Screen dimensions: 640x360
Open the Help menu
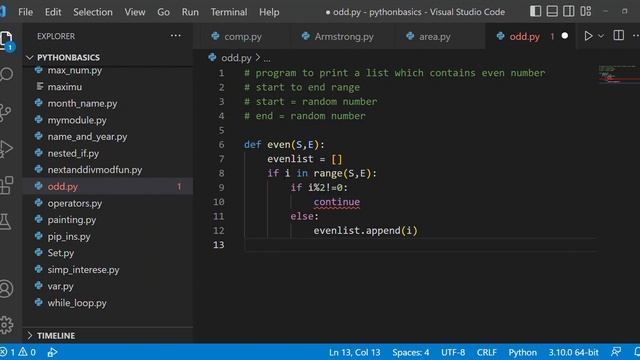(x=269, y=12)
